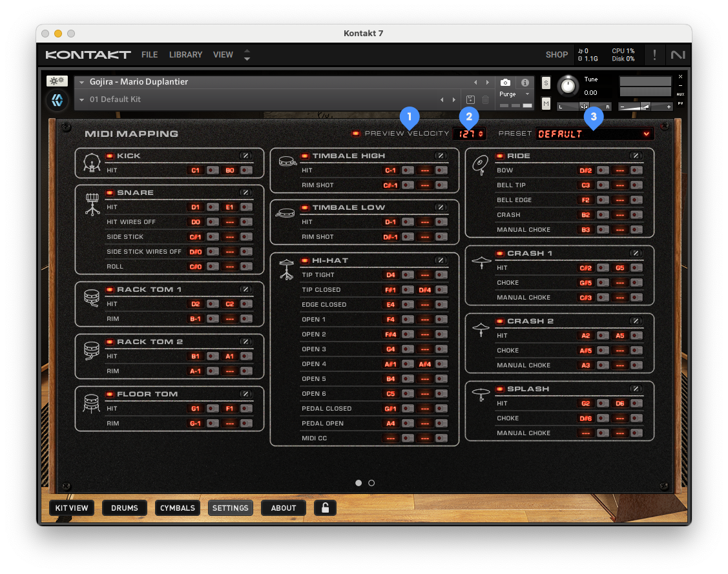This screenshot has height=574, width=728.
Task: Click the info icon beside the camera
Action: (525, 83)
